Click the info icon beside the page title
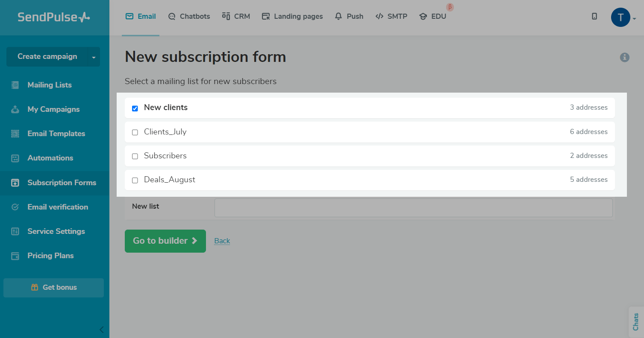644x338 pixels. click(x=624, y=57)
